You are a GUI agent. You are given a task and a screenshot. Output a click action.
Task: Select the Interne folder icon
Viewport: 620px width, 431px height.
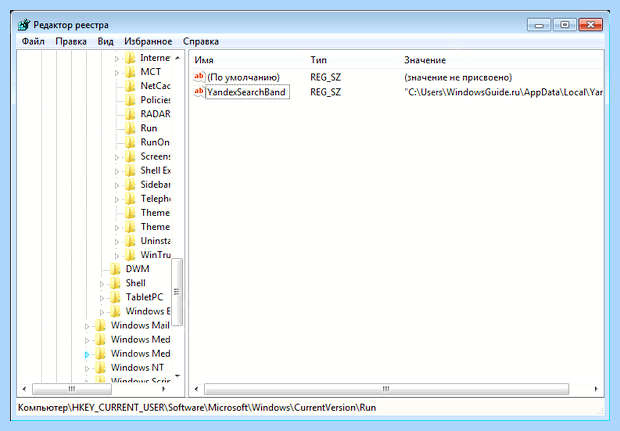pos(130,58)
